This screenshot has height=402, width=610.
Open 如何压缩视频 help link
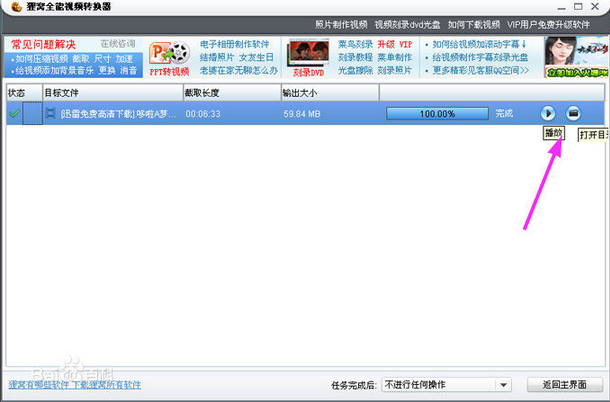click(x=42, y=59)
